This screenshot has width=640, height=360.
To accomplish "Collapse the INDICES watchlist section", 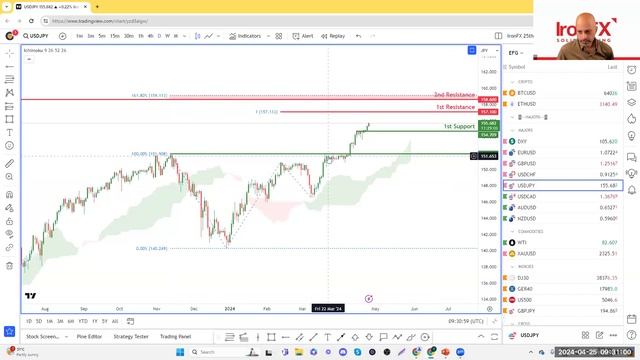I will click(513, 267).
